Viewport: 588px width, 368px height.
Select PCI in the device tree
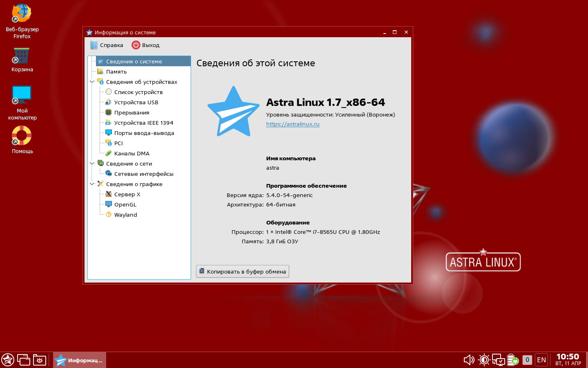[x=118, y=143]
